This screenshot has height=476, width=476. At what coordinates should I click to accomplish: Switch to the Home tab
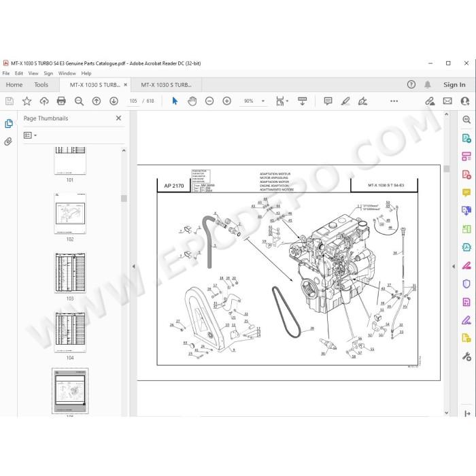click(x=14, y=85)
